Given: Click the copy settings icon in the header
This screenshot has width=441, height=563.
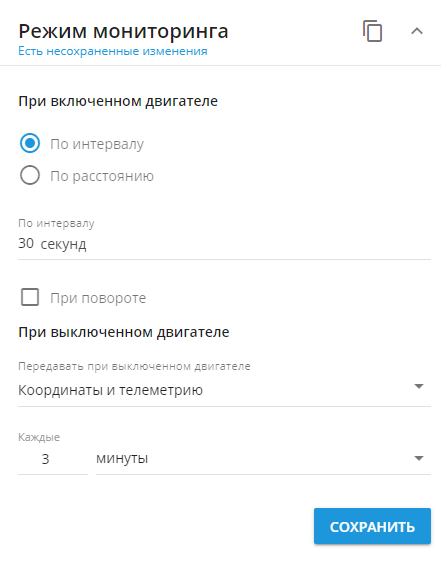Looking at the screenshot, I should tap(372, 31).
